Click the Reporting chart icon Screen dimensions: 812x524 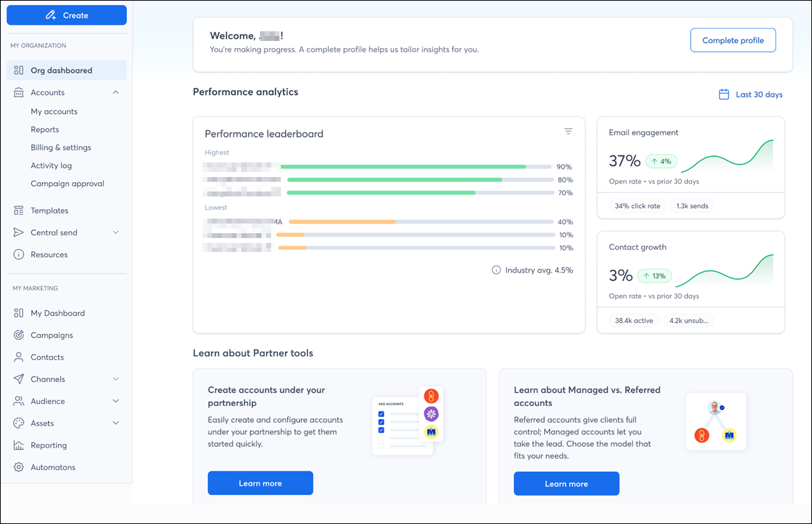click(19, 445)
